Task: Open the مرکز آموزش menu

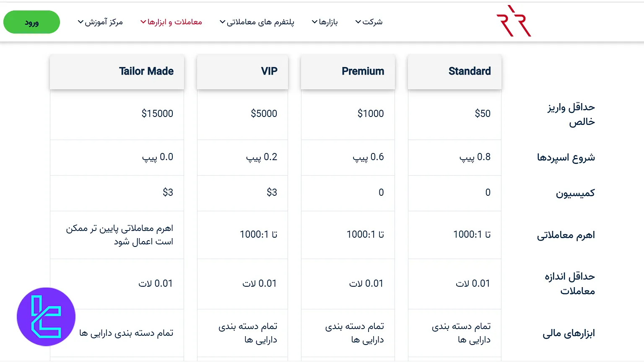Action: tap(101, 22)
